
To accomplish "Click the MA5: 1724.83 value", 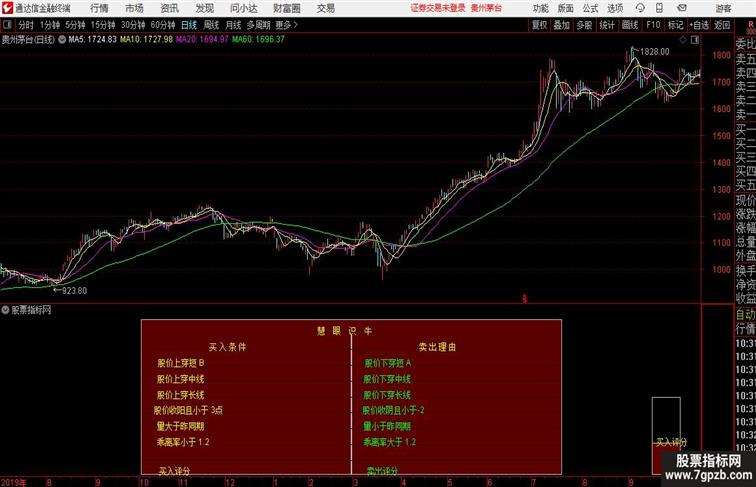I will tap(93, 40).
